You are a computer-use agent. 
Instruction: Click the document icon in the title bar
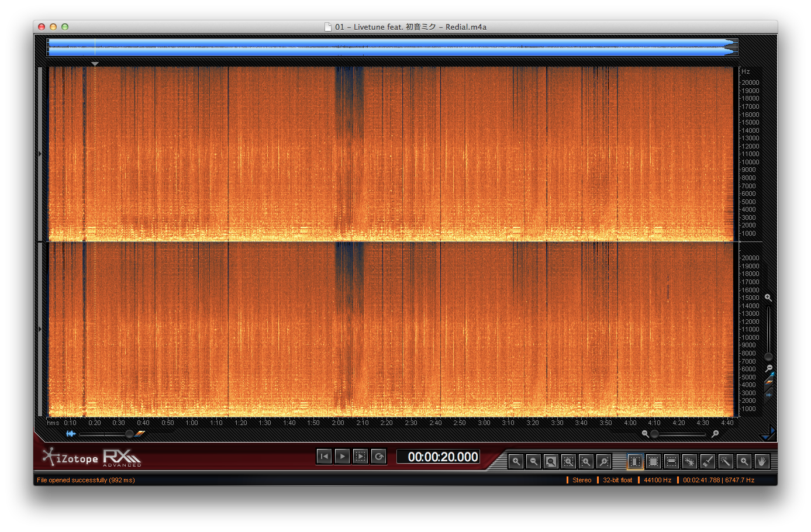pyautogui.click(x=328, y=27)
